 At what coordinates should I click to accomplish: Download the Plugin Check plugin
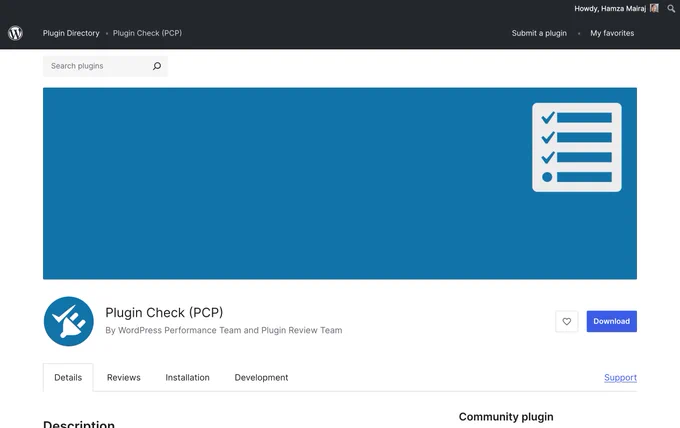[x=611, y=321]
